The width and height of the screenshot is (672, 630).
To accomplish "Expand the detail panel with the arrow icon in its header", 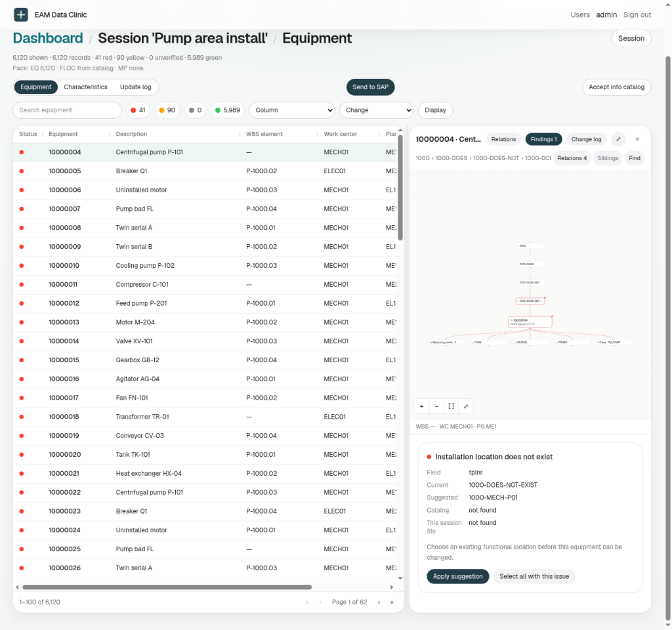I will click(618, 139).
